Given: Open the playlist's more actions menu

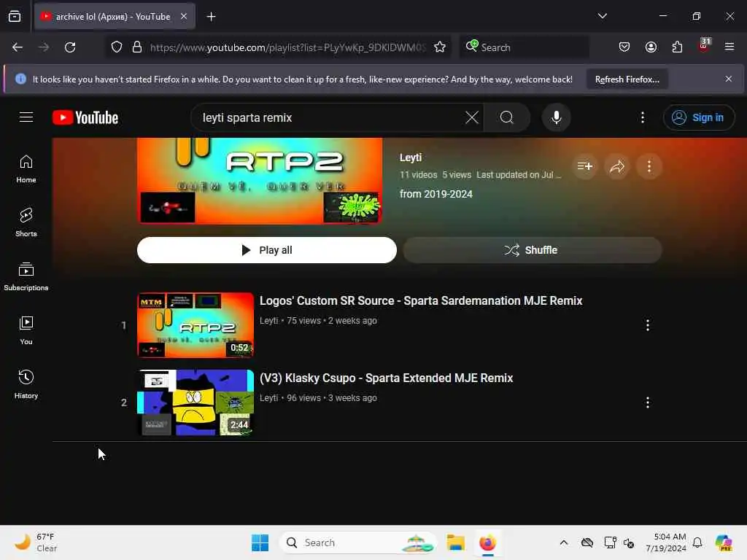Looking at the screenshot, I should coord(649,166).
